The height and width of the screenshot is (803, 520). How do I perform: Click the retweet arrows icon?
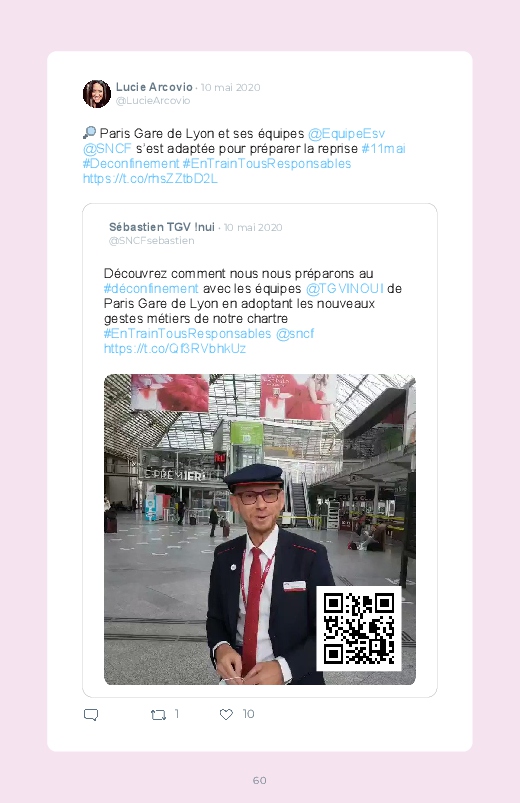(x=158, y=714)
